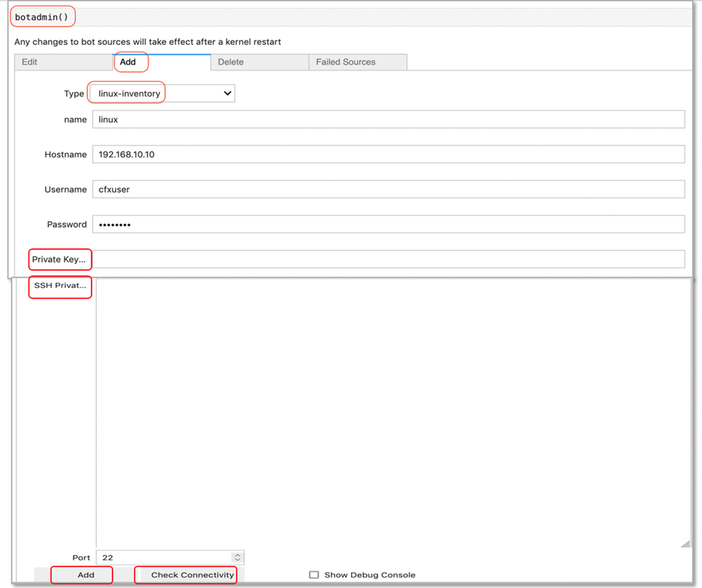
Task: Focus the Hostname field with 192.168.10.10
Action: click(x=388, y=154)
